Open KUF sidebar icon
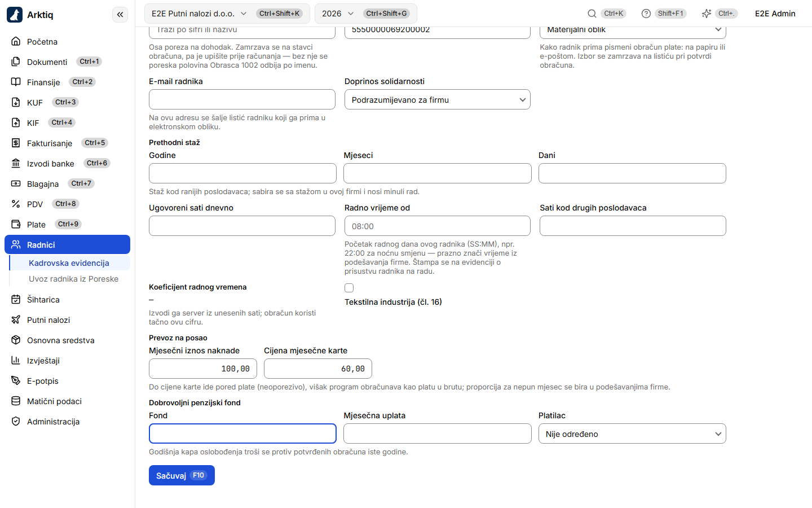812x508 pixels. tap(16, 103)
